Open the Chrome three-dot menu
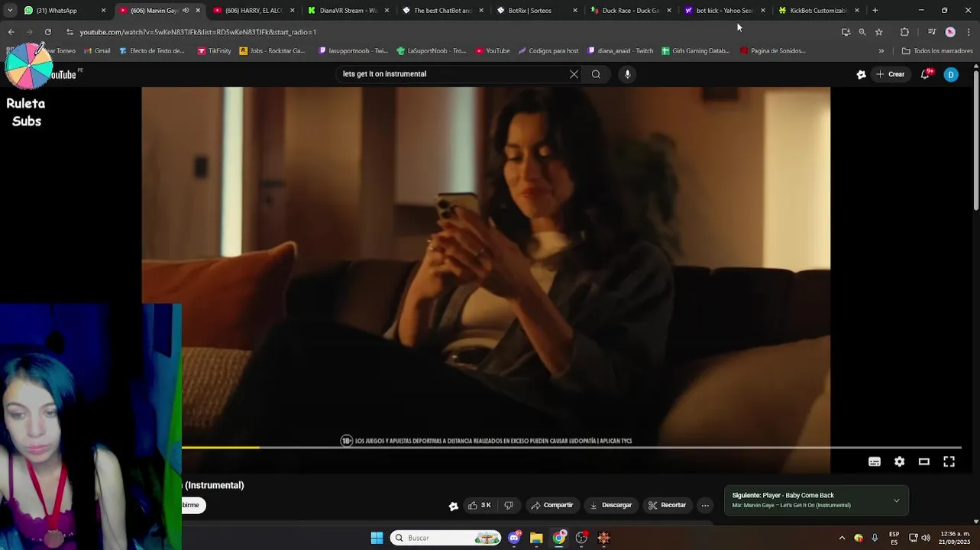 coord(969,32)
